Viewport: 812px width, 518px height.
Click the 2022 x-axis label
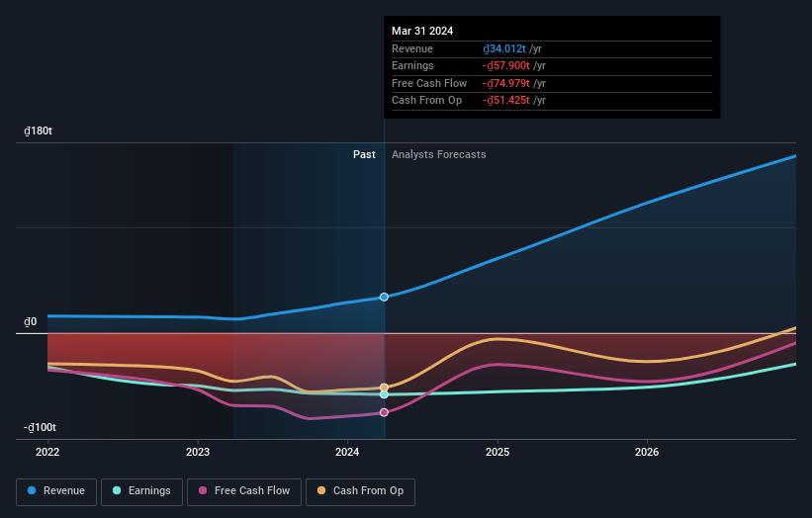click(x=47, y=452)
